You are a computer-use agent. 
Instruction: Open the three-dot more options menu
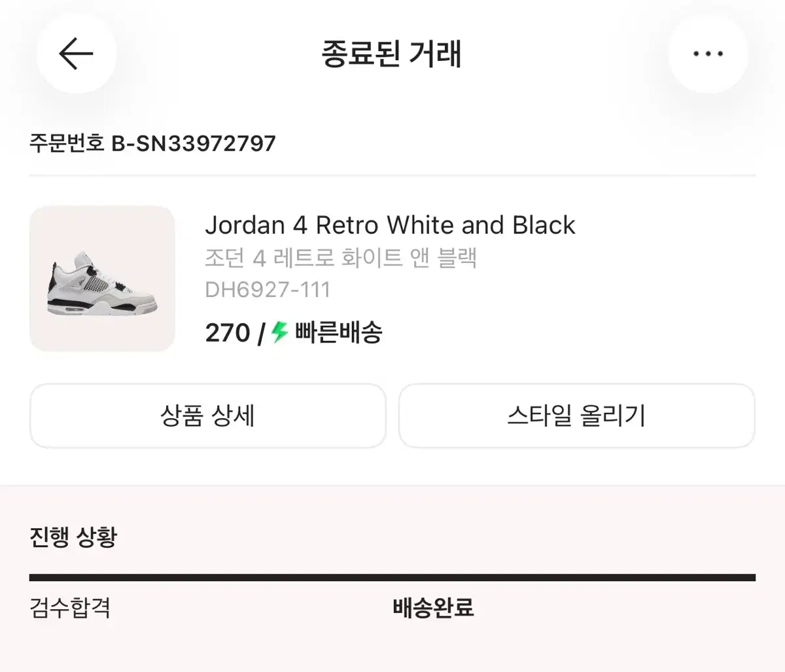tap(708, 54)
